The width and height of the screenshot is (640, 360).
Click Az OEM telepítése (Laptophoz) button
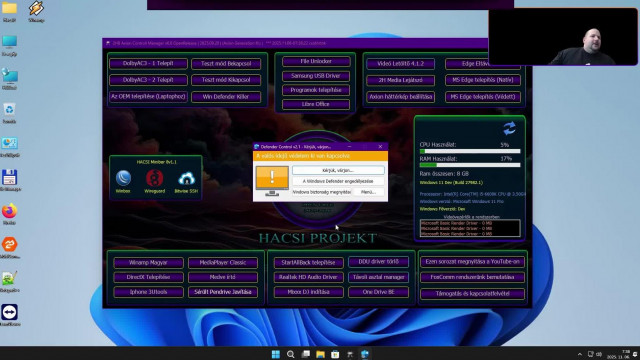[x=148, y=97]
